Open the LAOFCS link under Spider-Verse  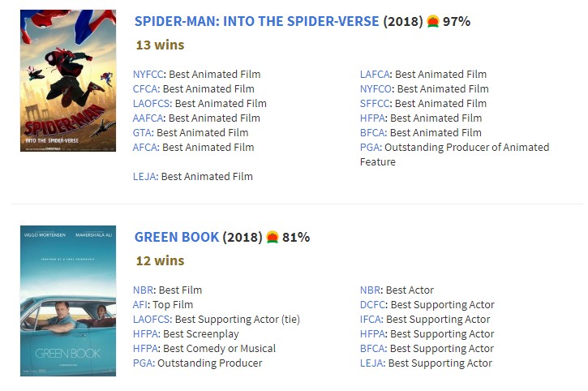coord(152,104)
